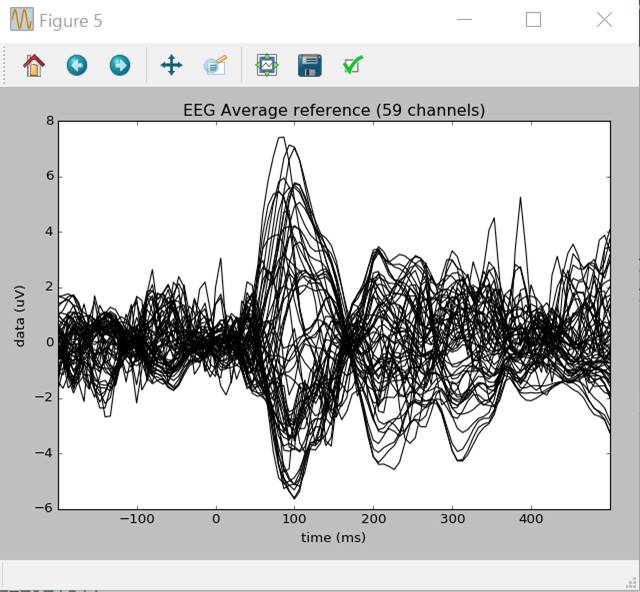Click the Figure 5 window icon

pyautogui.click(x=21, y=20)
